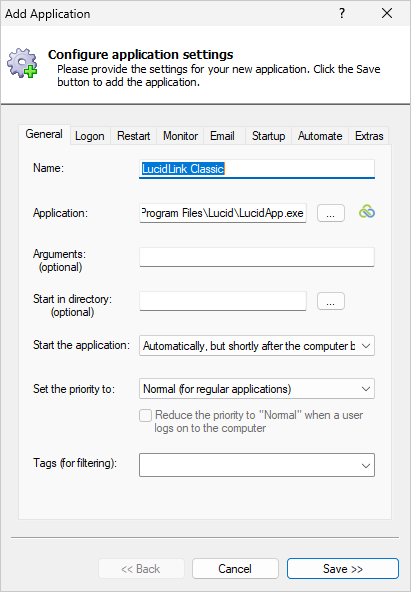
Task: Open the Tags for filtering dropdown
Action: point(257,465)
